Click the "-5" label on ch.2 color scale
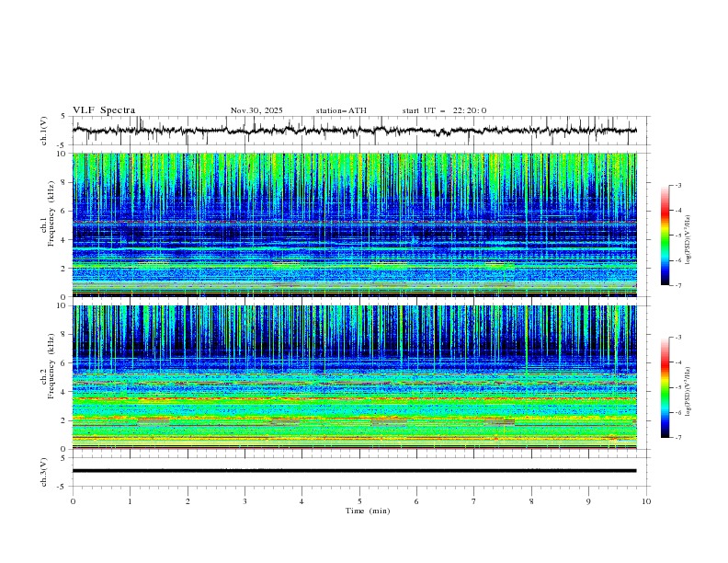This screenshot has width=728, height=563. coord(677,387)
